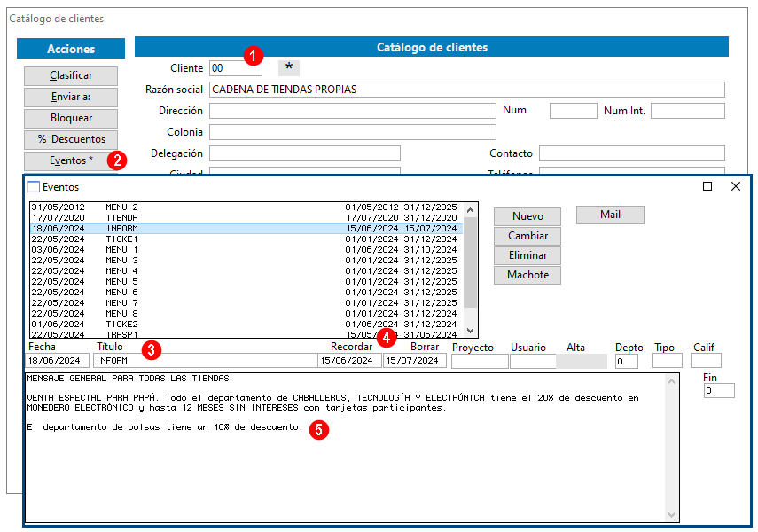758x532 pixels.
Task: Click the Proyecto input field
Action: (x=480, y=361)
